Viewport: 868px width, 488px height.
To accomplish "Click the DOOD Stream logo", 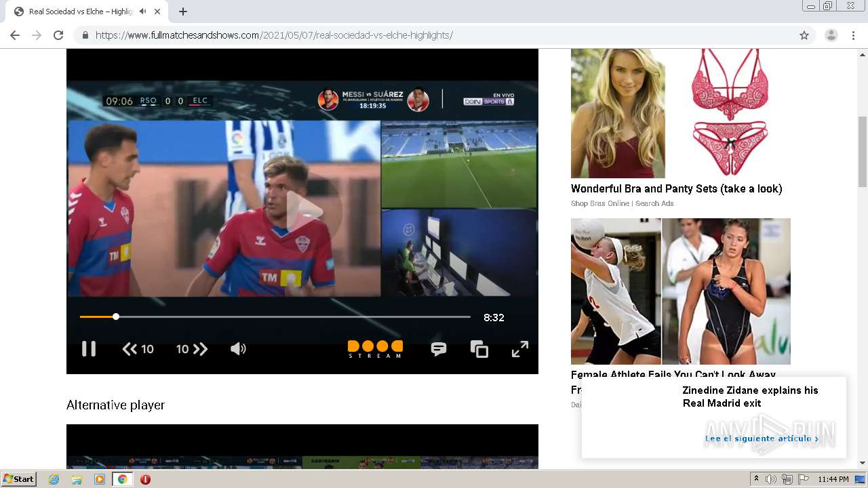I will click(375, 349).
